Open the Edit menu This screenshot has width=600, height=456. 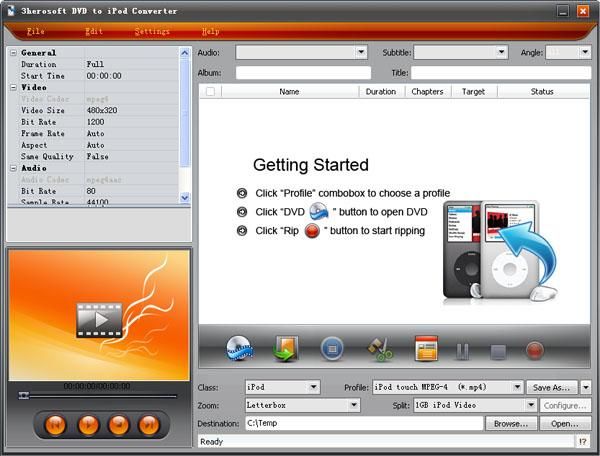click(x=94, y=31)
